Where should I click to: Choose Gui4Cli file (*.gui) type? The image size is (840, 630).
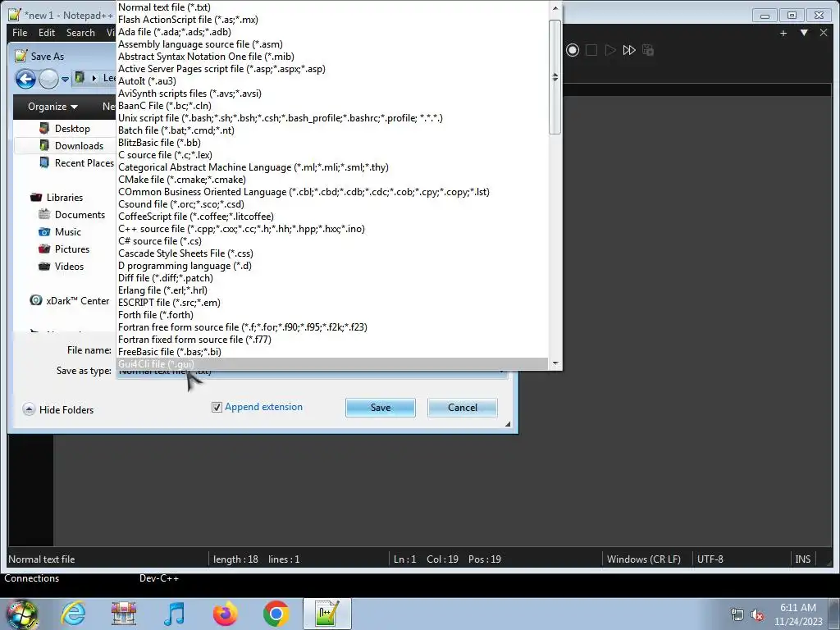pos(332,364)
